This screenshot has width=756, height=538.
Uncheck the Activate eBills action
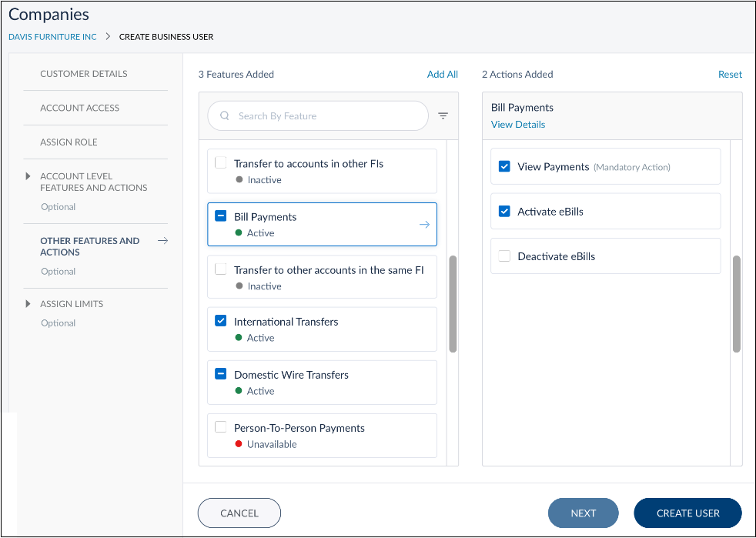pos(504,212)
